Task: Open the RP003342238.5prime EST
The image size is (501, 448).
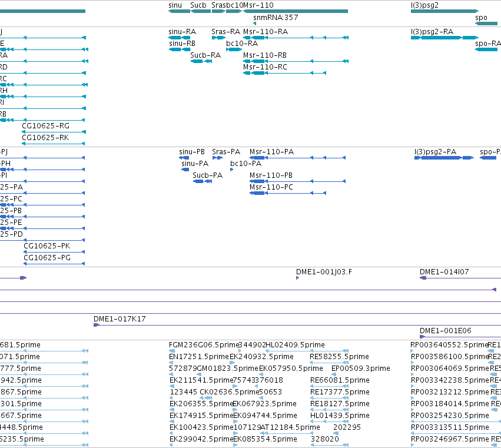Action: [413, 387]
